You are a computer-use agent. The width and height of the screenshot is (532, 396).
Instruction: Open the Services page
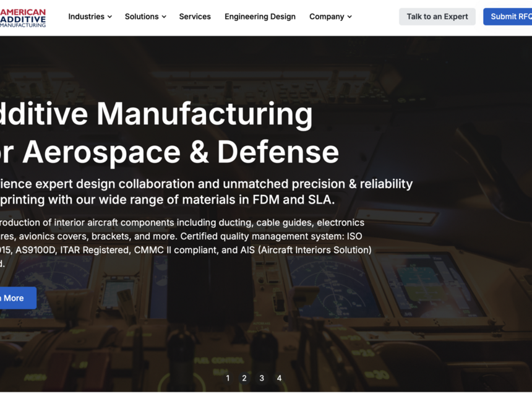coord(195,17)
